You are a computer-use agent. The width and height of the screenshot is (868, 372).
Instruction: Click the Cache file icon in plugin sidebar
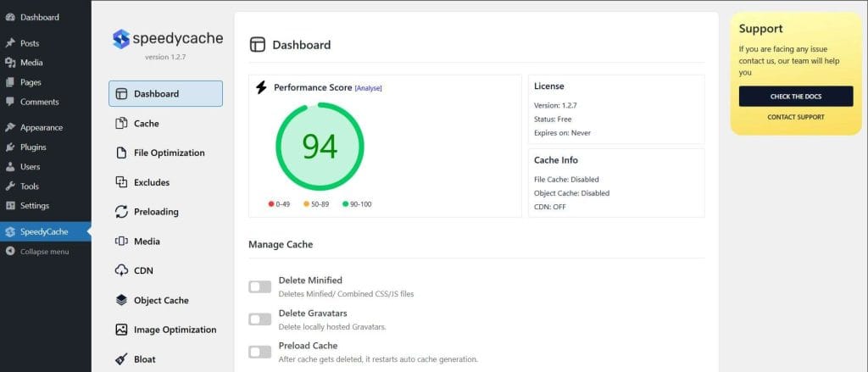(121, 124)
